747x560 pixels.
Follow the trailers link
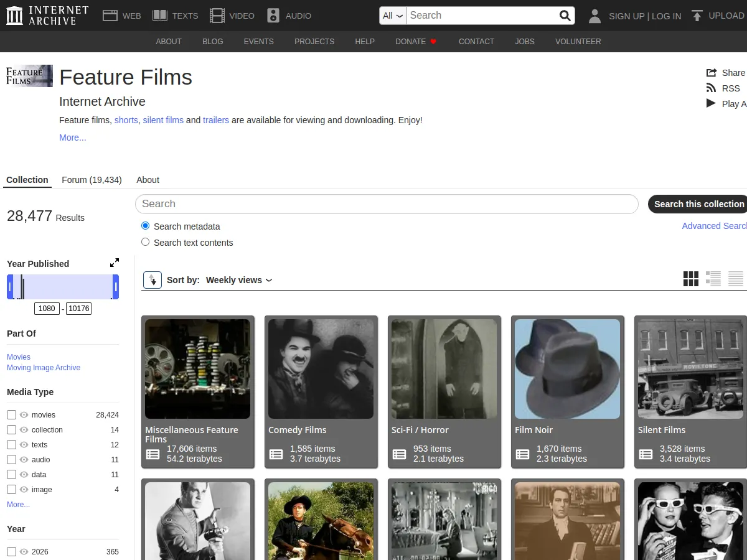[216, 120]
